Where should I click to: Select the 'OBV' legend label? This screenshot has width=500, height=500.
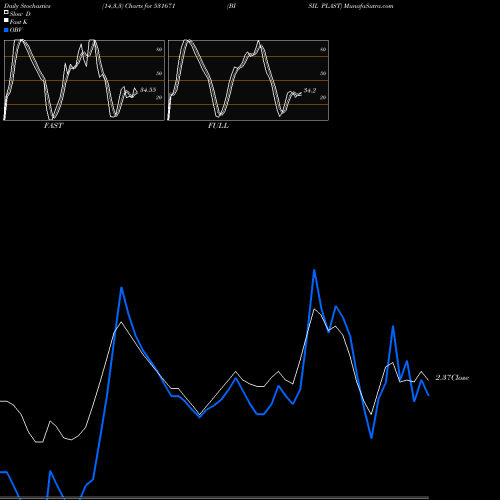tap(16, 30)
